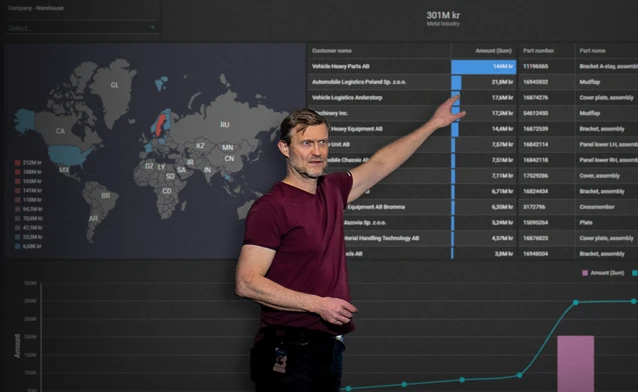Click the Bracket A-stay, assembly part name
This screenshot has width=638, height=392.
coord(608,66)
